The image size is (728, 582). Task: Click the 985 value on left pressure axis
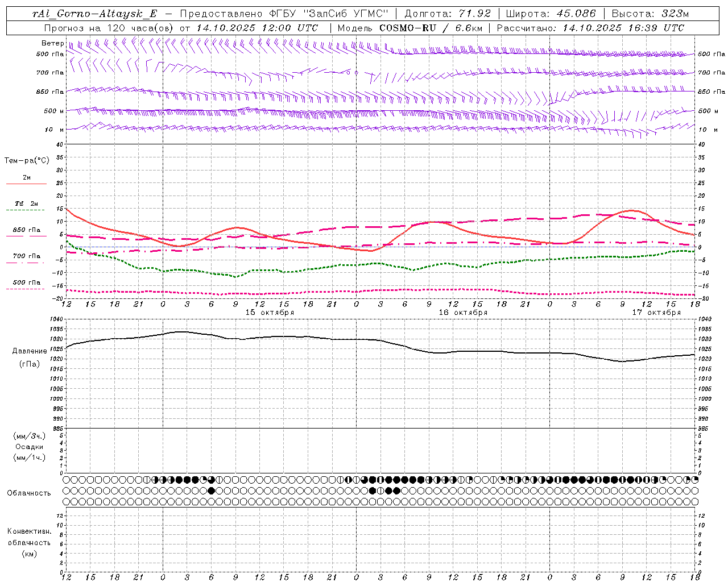tap(59, 429)
